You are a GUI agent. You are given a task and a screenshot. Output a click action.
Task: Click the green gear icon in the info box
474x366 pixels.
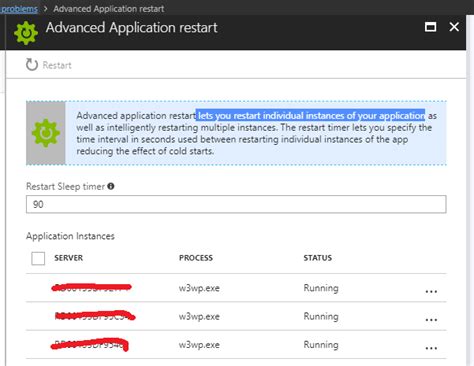[x=46, y=133]
